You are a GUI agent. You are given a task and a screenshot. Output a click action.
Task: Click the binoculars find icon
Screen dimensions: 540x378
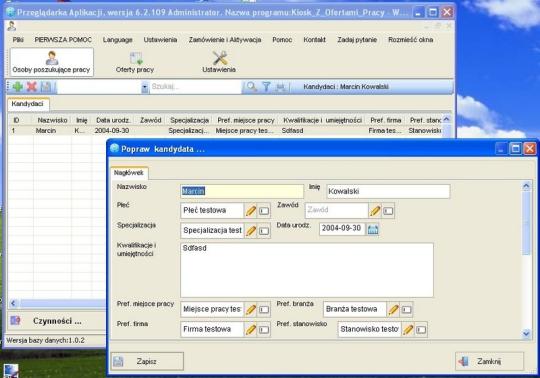(280, 87)
